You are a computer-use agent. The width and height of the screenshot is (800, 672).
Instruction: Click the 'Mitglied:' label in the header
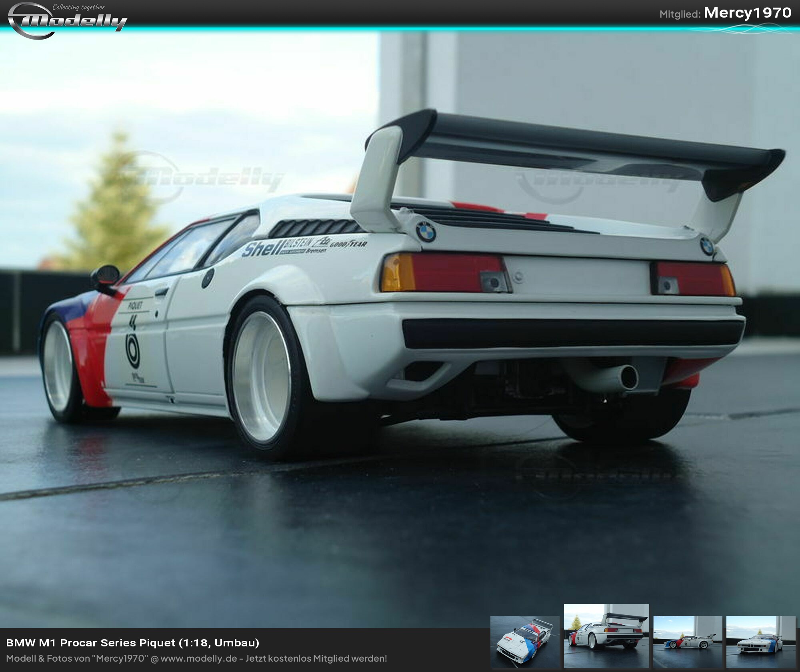point(680,14)
